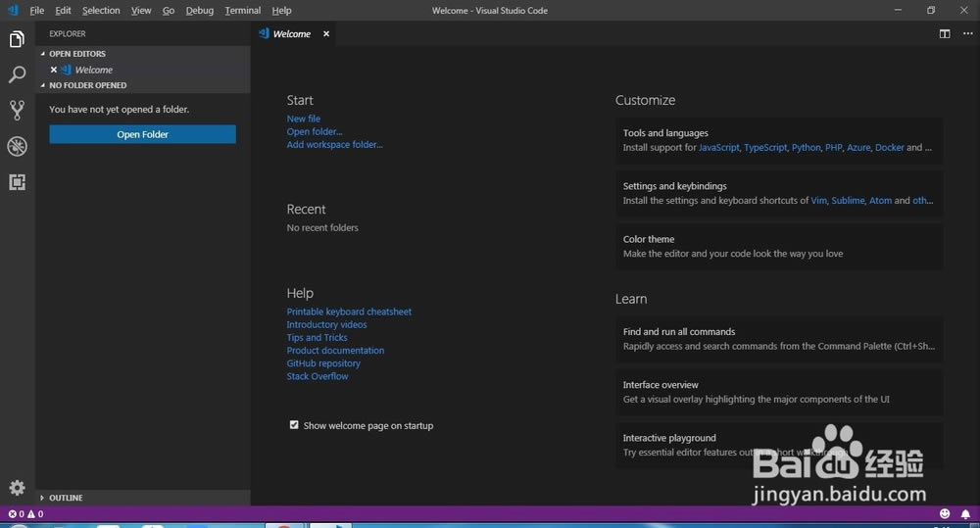Viewport: 980px width, 528px height.
Task: Open Stack Overflow link
Action: pyautogui.click(x=318, y=376)
